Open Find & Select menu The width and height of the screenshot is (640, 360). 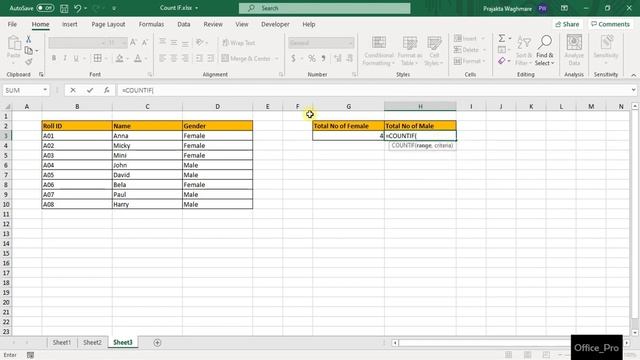[x=544, y=51]
